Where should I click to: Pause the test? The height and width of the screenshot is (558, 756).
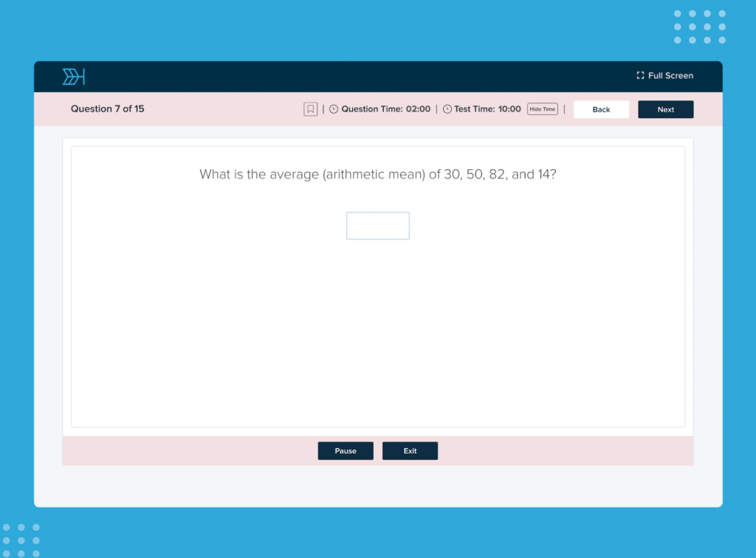pos(346,450)
